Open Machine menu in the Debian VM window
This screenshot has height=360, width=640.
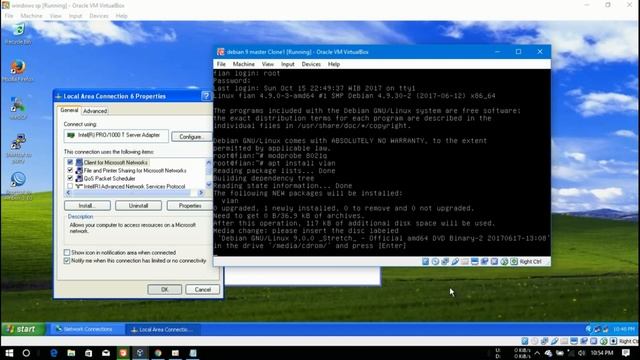244,64
